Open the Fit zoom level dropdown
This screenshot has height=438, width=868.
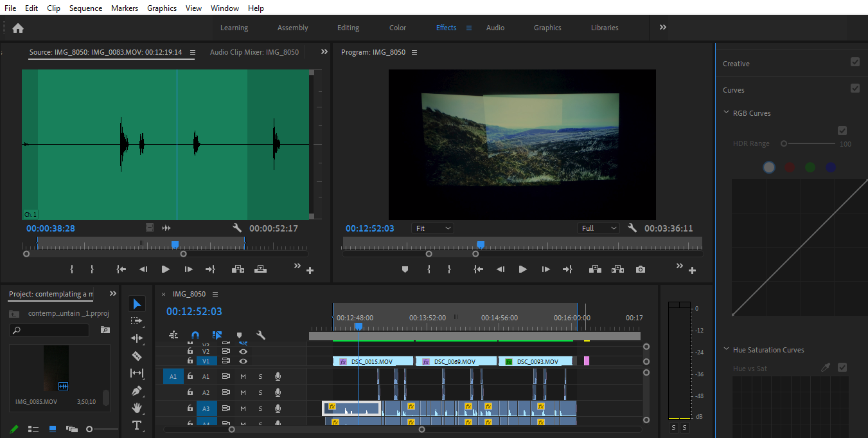click(x=434, y=228)
